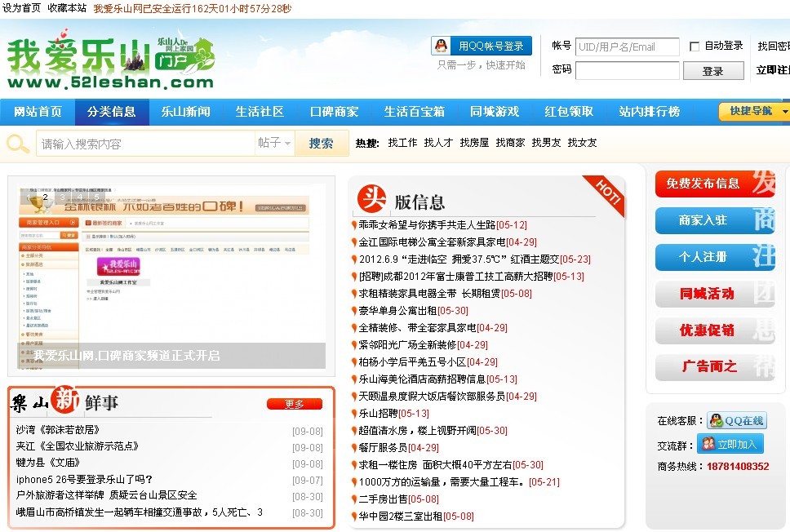Open news item 沙湾《郭沫若故居》

pyautogui.click(x=57, y=430)
